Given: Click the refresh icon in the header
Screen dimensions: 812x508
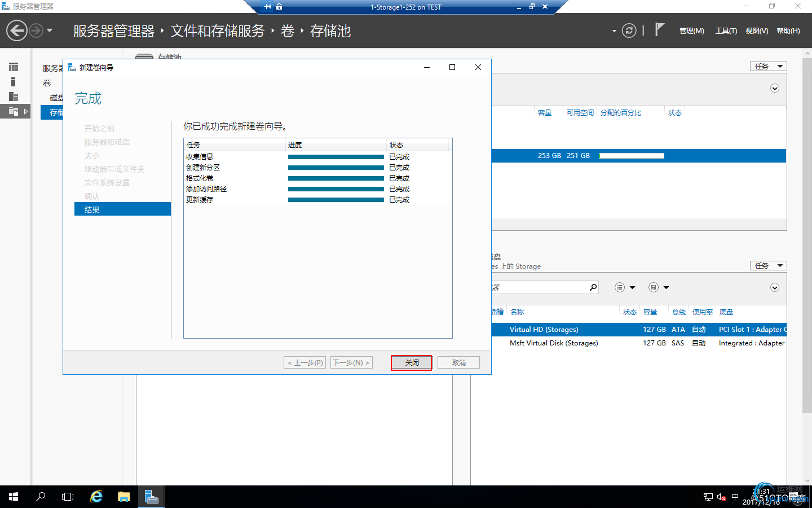Looking at the screenshot, I should point(629,30).
